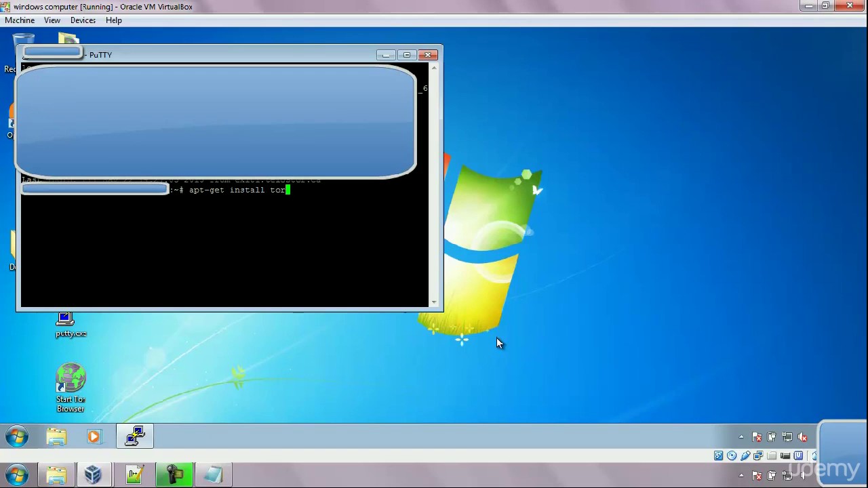Open the View menu in VirtualBox

(52, 20)
